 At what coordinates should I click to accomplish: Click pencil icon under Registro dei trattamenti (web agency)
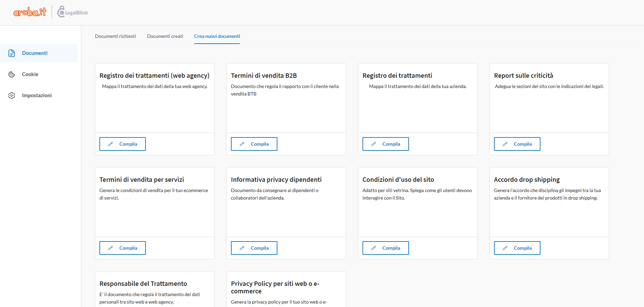click(111, 144)
